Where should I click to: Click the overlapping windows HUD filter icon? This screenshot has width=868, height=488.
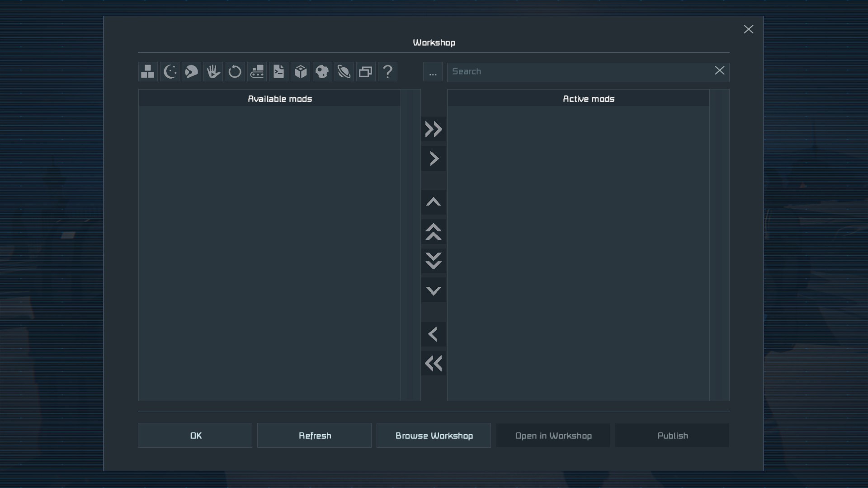coord(366,71)
